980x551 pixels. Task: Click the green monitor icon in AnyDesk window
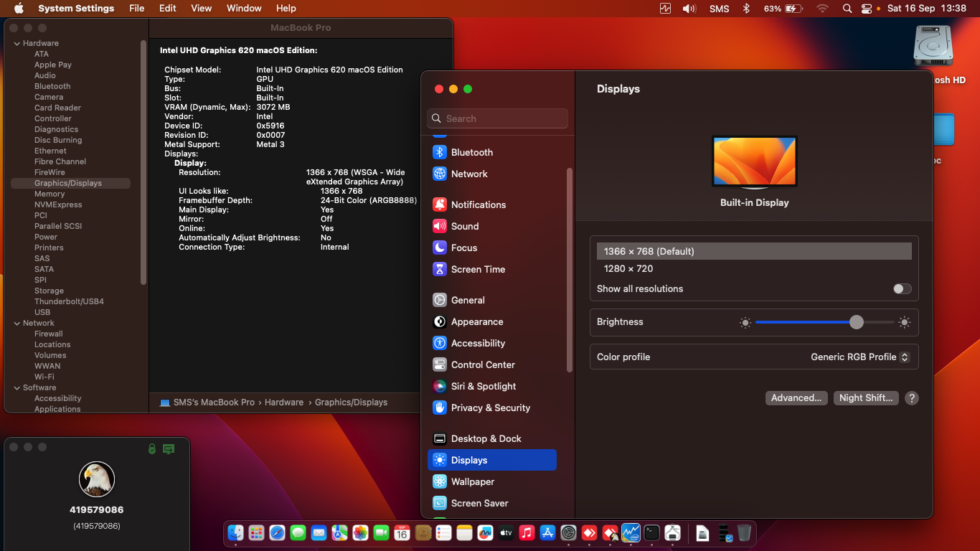tap(169, 449)
